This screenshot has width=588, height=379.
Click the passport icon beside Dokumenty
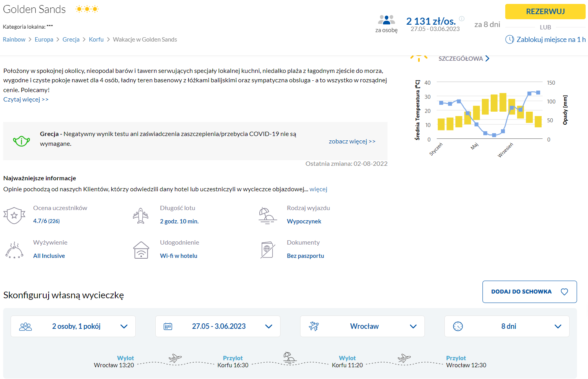(x=268, y=250)
